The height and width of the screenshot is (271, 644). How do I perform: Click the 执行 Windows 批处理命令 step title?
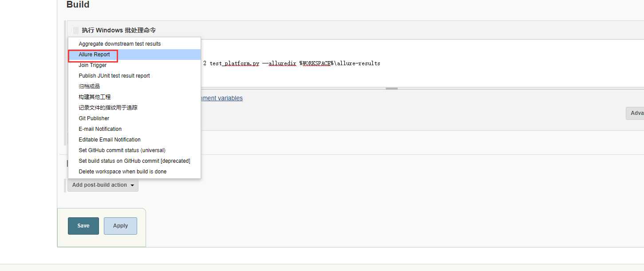point(119,30)
